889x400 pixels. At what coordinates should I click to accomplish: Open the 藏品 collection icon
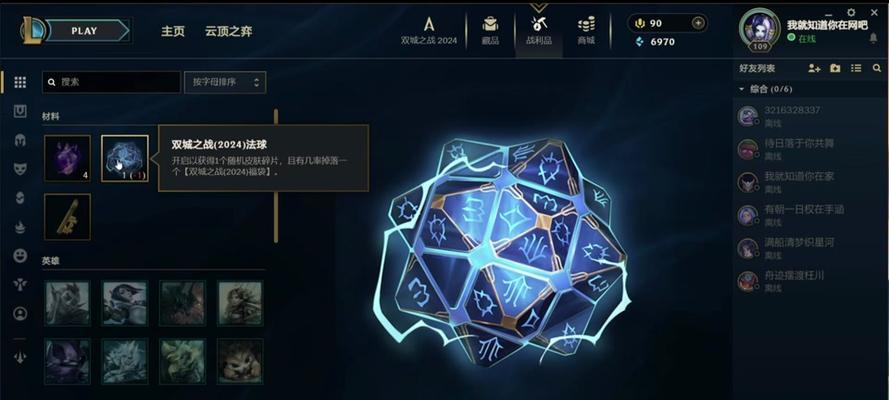[490, 31]
